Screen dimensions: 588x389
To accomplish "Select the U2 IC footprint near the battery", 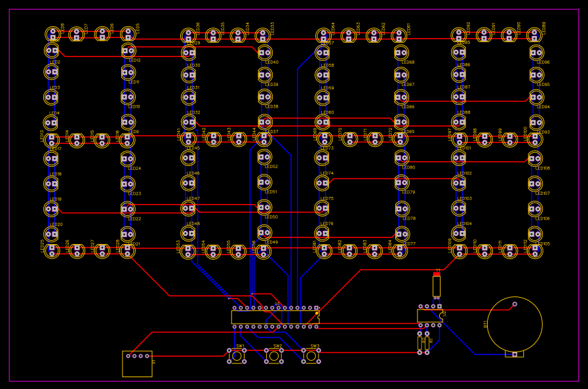I will [431, 315].
